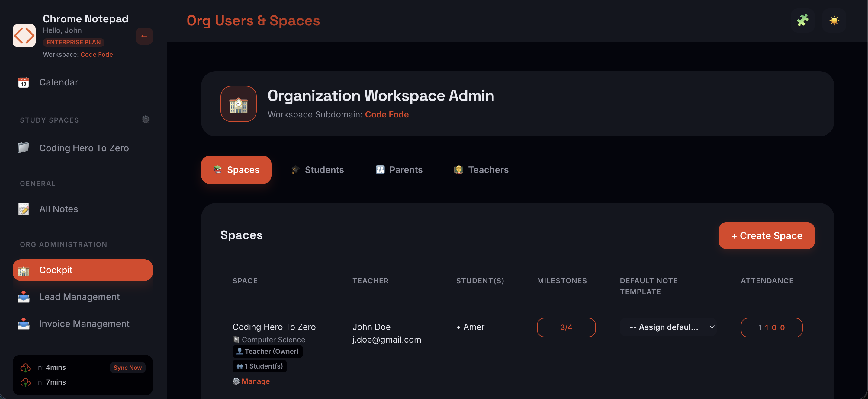This screenshot has height=399, width=868.
Task: Click the Hello, John greeting
Action: [62, 30]
